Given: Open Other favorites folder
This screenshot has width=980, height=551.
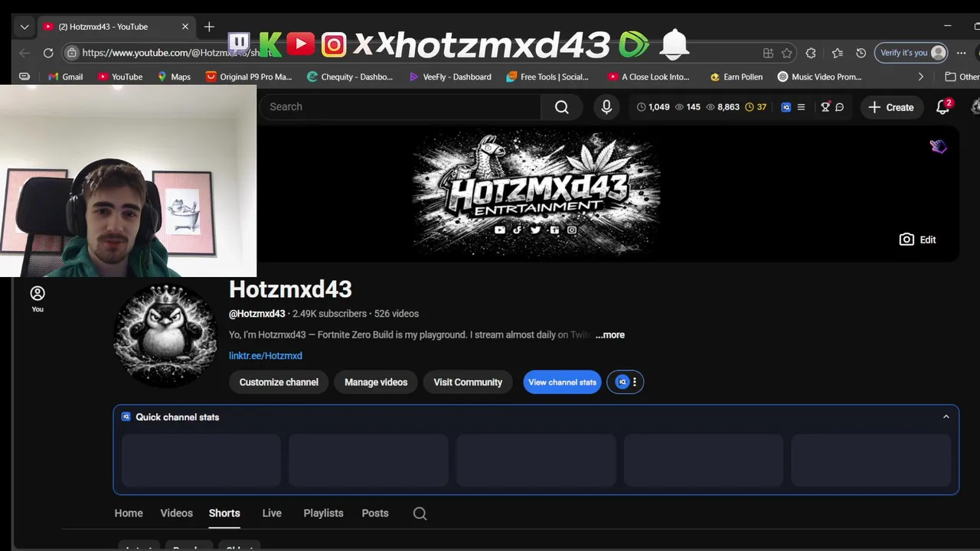Looking at the screenshot, I should coord(962,77).
